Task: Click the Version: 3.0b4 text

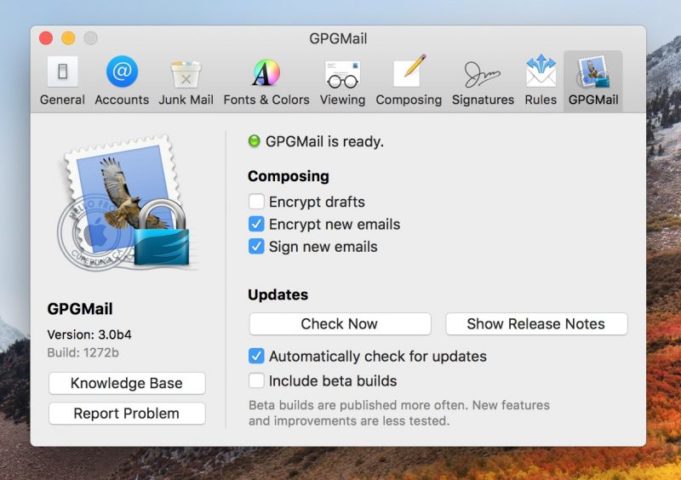Action: click(x=89, y=334)
